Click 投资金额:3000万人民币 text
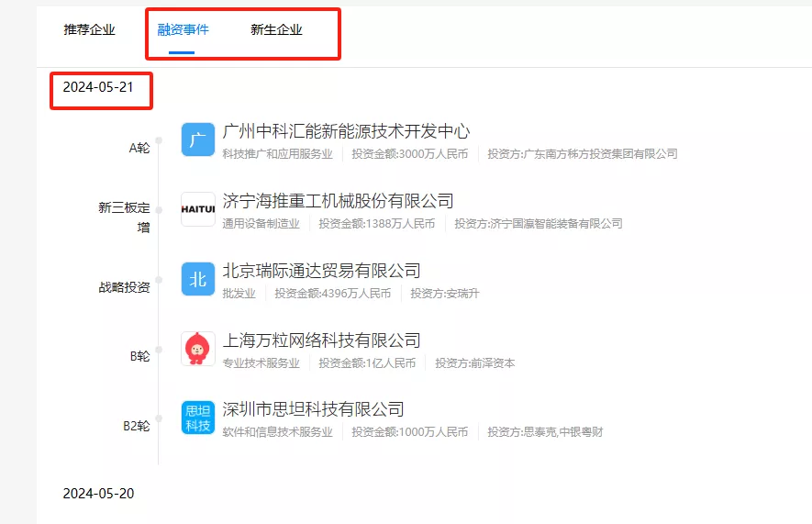Screen dimensions: 812x524 coord(409,154)
